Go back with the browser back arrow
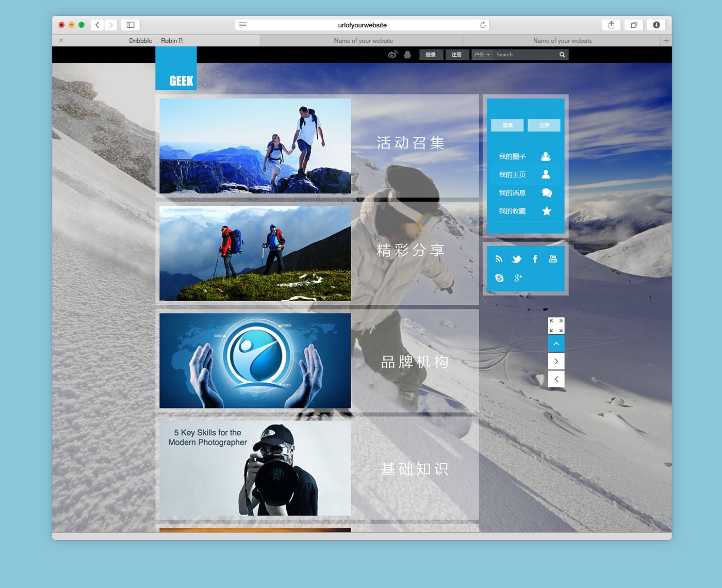This screenshot has height=588, width=722. click(97, 25)
